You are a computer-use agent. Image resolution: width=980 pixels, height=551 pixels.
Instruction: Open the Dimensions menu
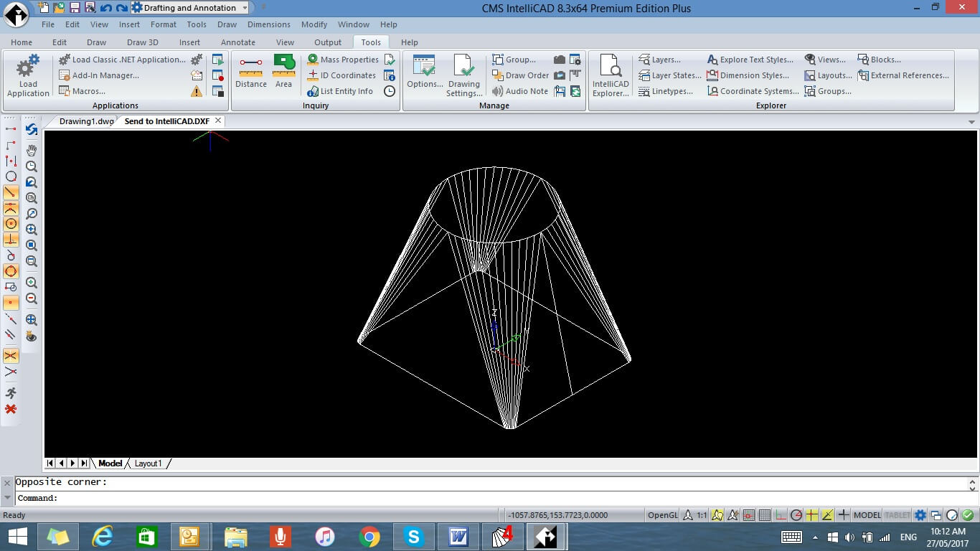pyautogui.click(x=268, y=24)
